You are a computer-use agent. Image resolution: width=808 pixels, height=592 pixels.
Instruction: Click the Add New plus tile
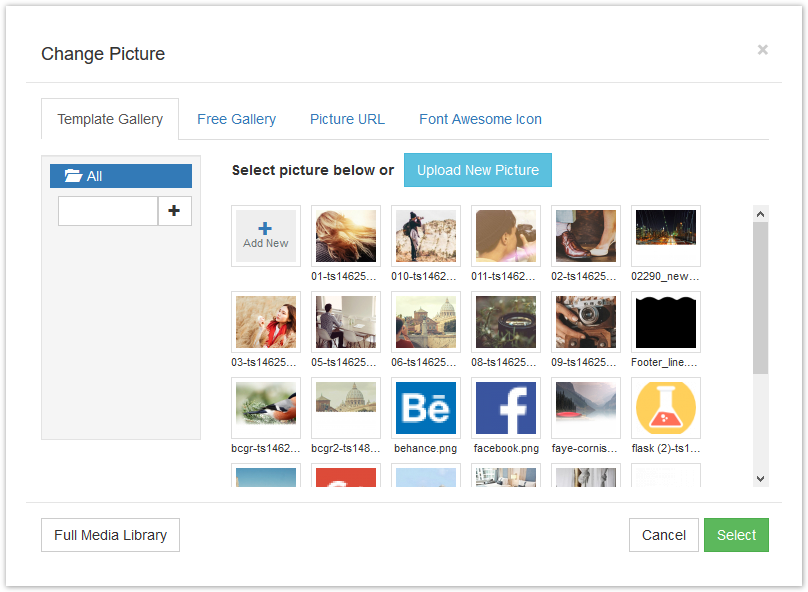pyautogui.click(x=265, y=236)
